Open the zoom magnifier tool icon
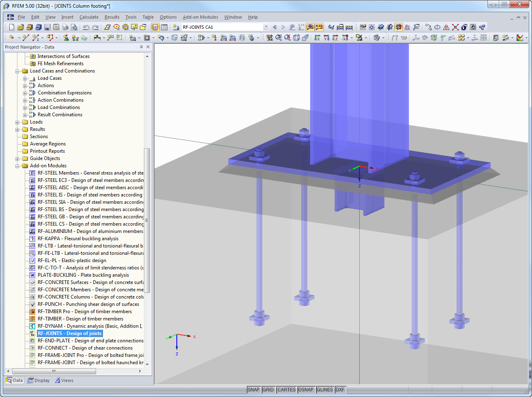Image resolution: width=532 pixels, height=397 pixels. (279, 37)
